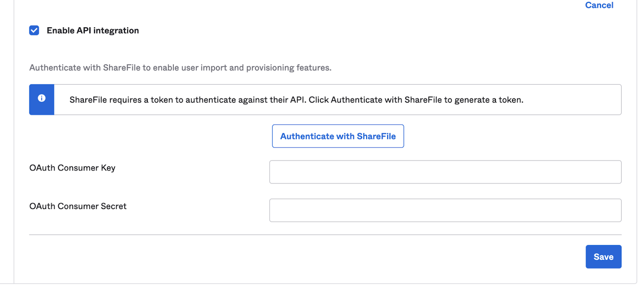This screenshot has width=644, height=295.
Task: Click the "OAuth Consumer Secret" label
Action: tap(78, 206)
